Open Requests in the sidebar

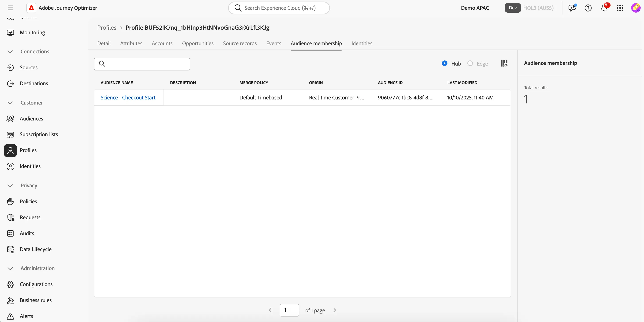point(30,217)
